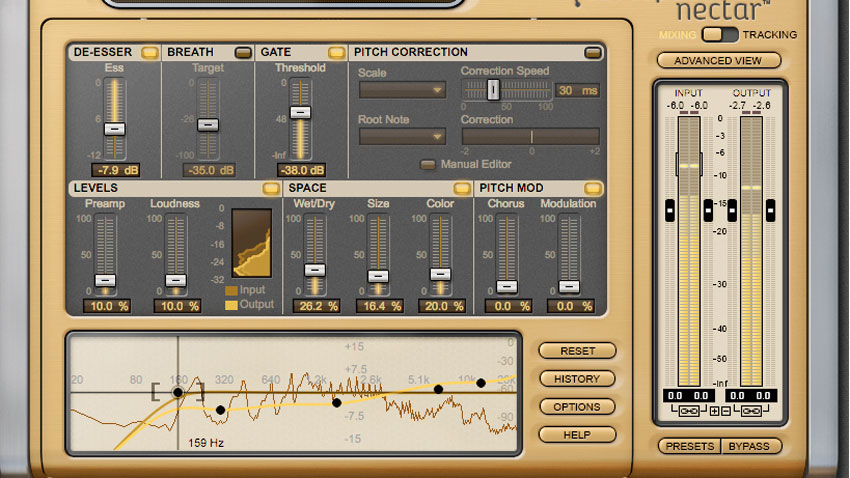
Task: Enable the Manual Editor checkbox
Action: (428, 164)
